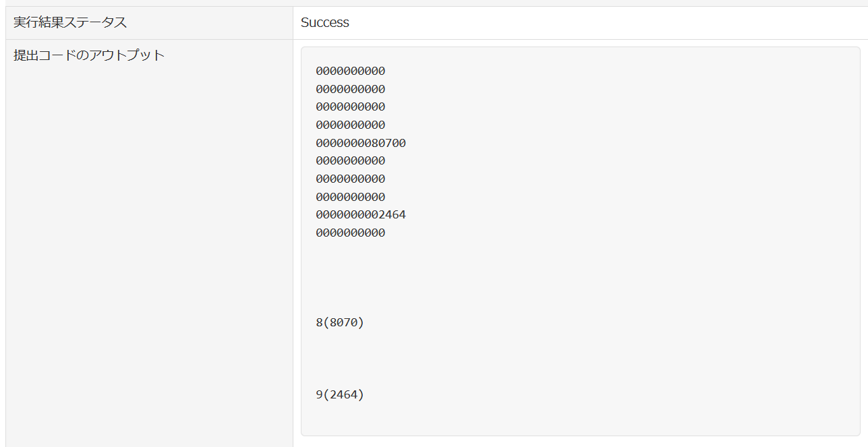
Task: Click the 8(8070) result line
Action: coord(339,322)
